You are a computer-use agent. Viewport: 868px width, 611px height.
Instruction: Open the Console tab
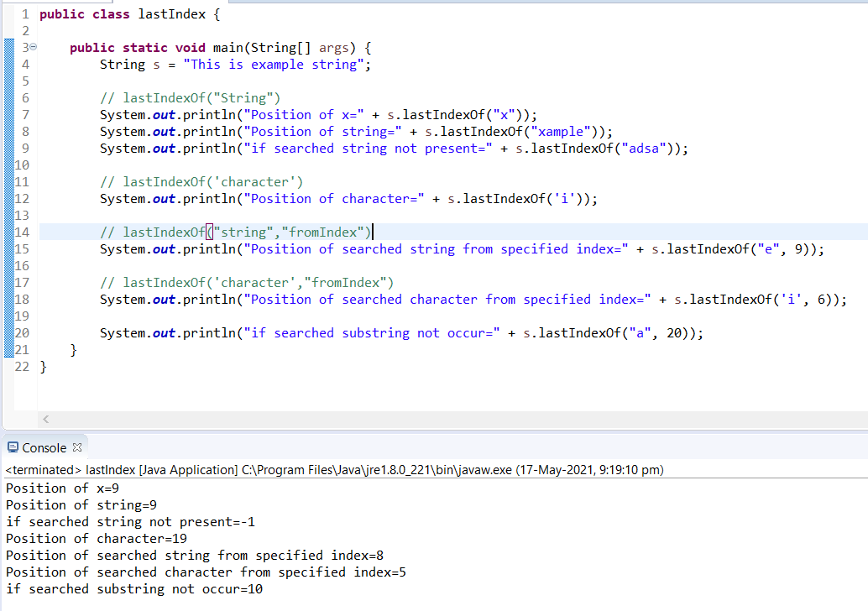44,447
